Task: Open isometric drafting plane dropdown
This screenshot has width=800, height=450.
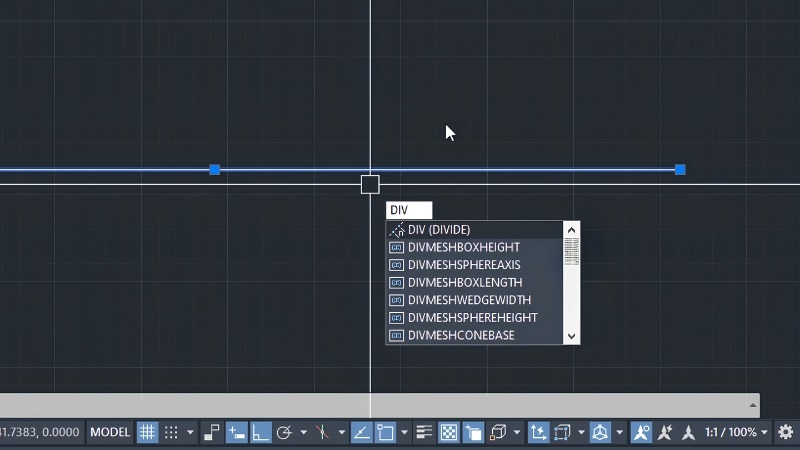Action: [341, 433]
